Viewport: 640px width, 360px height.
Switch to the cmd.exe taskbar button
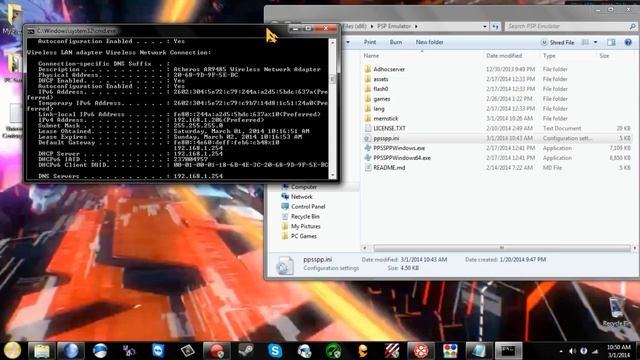coord(508,351)
